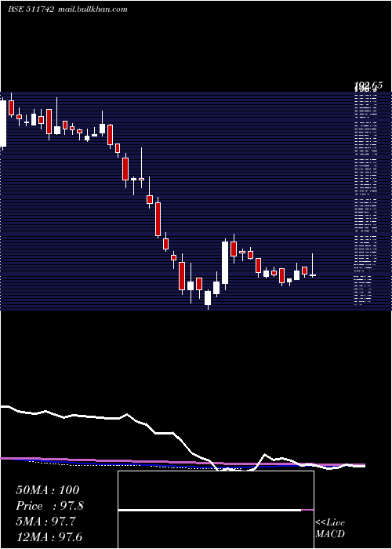Click the 'mail.bullkhan.com' watermark text

(92, 9)
